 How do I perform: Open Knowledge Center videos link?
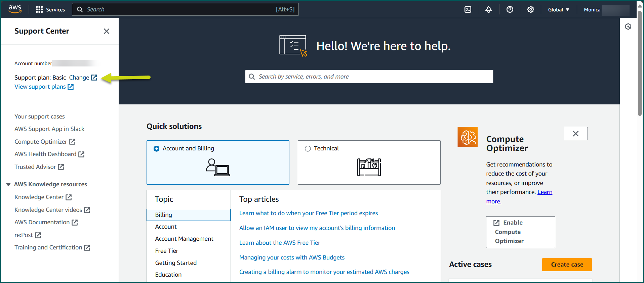[x=52, y=210]
